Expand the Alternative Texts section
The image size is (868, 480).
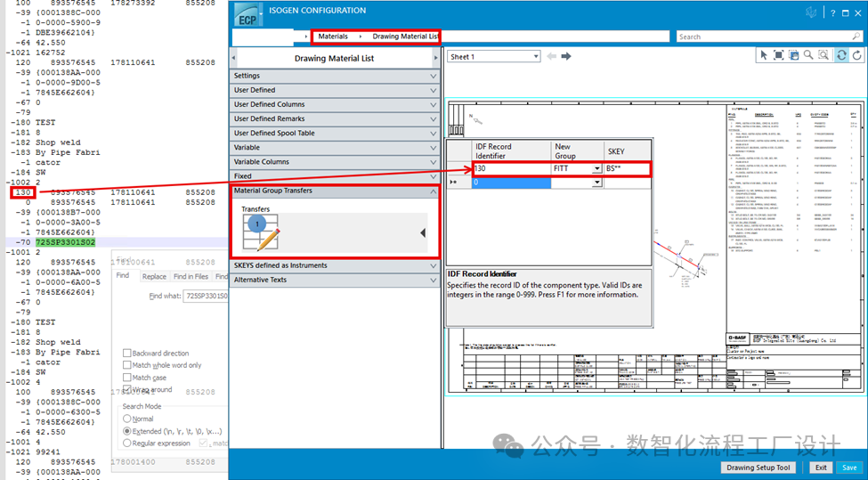(335, 281)
